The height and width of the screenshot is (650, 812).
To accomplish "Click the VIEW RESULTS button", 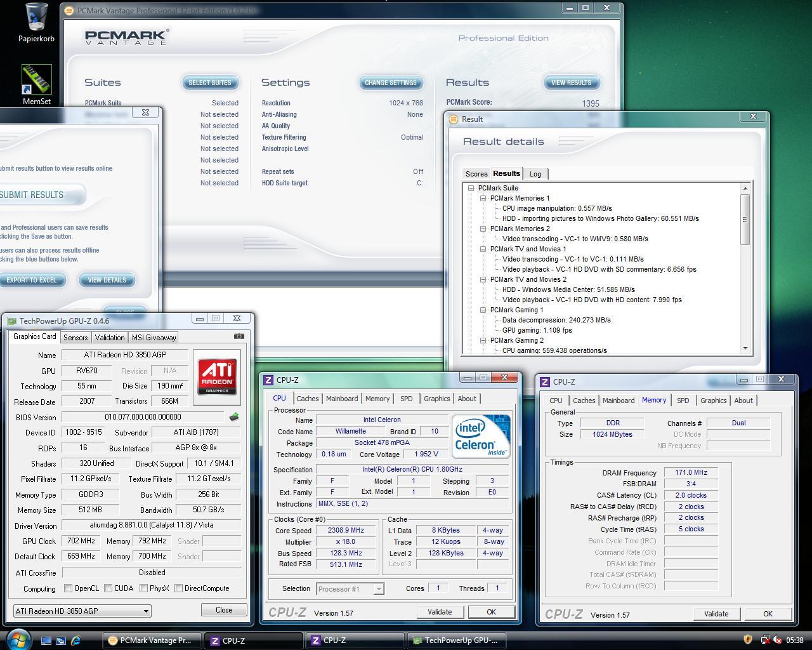I will click(x=571, y=83).
